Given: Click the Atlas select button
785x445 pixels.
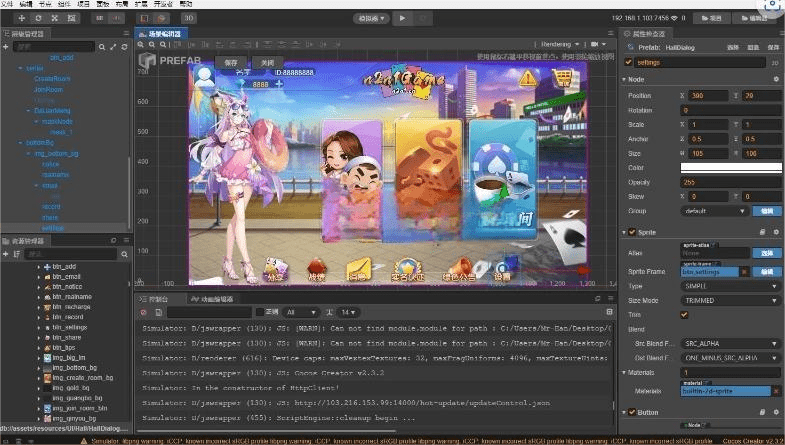Looking at the screenshot, I should point(767,253).
